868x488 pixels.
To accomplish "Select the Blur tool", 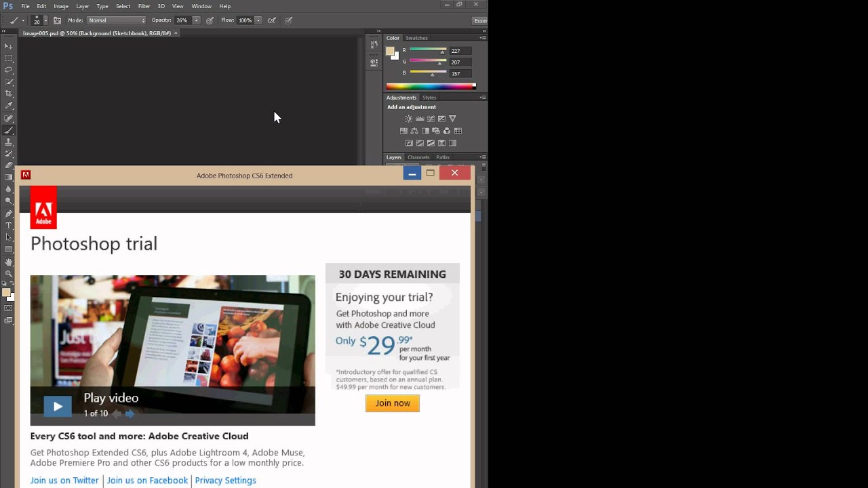I will pyautogui.click(x=9, y=189).
